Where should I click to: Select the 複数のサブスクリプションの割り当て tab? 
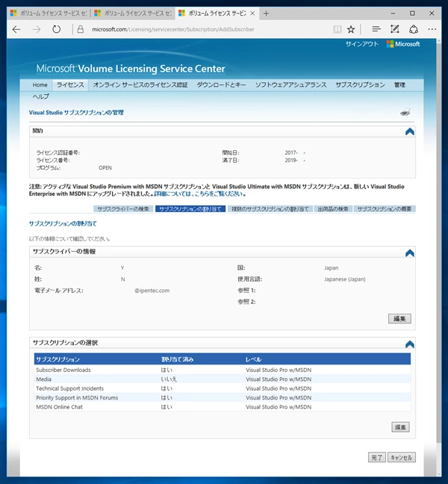270,209
